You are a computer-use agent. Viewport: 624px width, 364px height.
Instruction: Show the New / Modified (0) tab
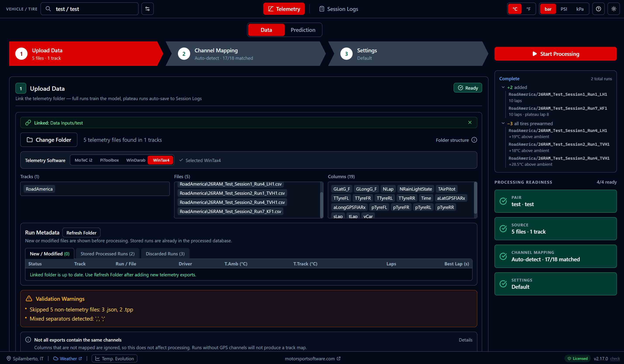tap(50, 254)
